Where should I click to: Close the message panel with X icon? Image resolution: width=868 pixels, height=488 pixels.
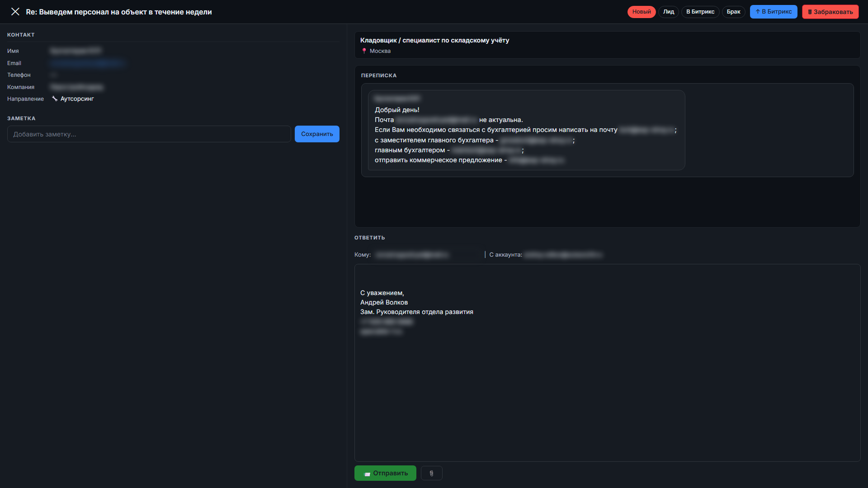click(15, 12)
